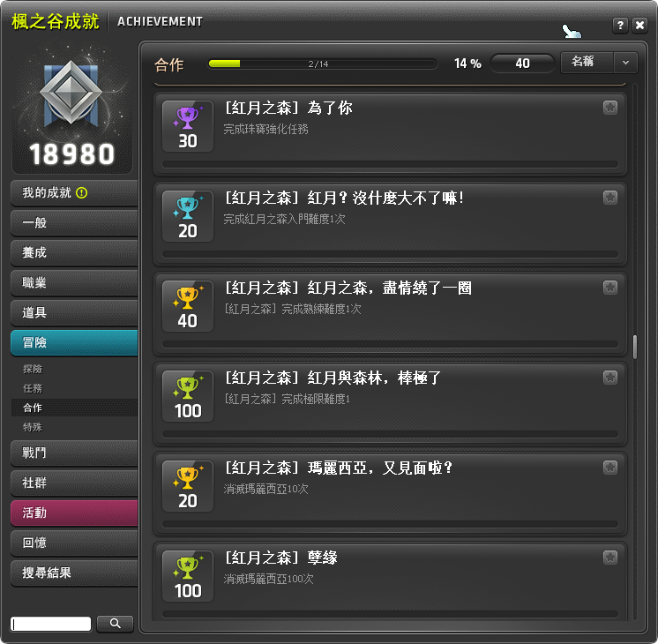Click the achievement search input field
The image size is (658, 644).
point(51,624)
